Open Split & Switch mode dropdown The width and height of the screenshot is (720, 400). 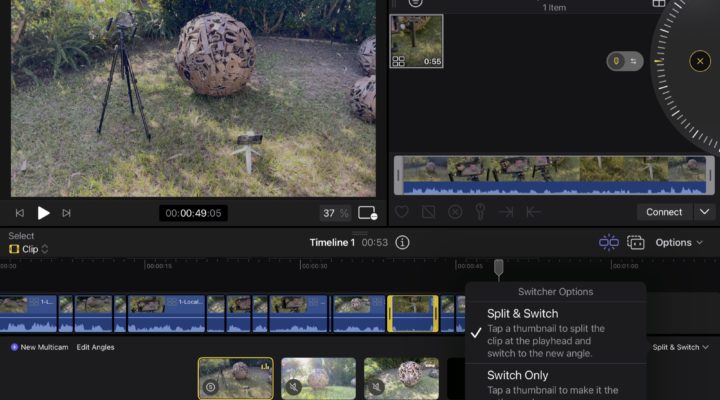681,347
